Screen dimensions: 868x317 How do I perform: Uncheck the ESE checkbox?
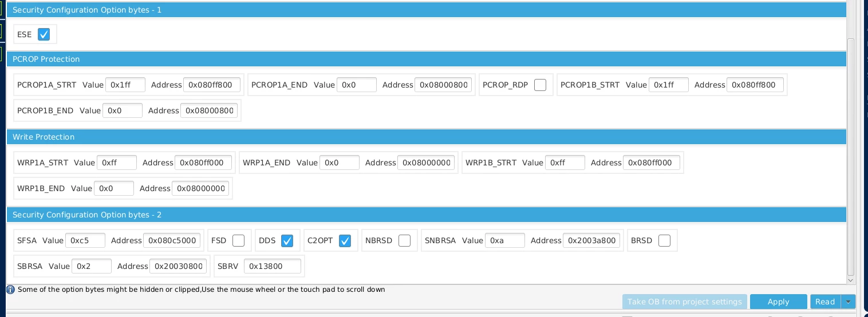pyautogui.click(x=44, y=34)
